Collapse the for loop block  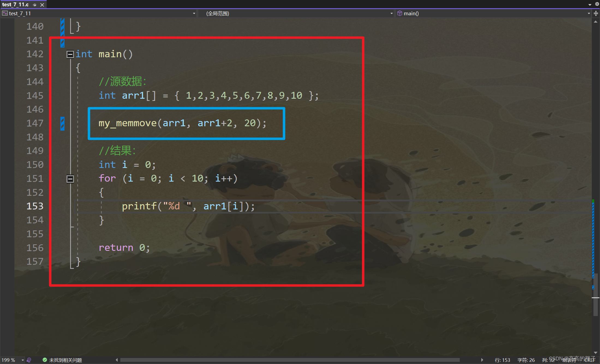(x=70, y=179)
